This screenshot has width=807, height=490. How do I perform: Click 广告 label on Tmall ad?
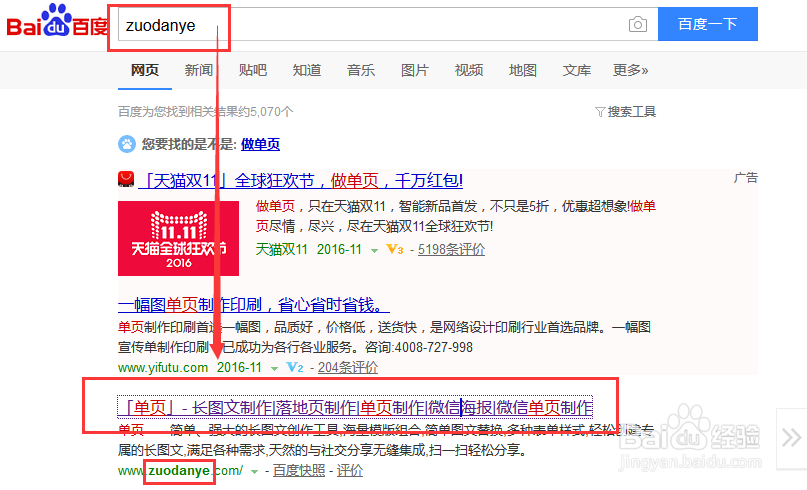(746, 178)
